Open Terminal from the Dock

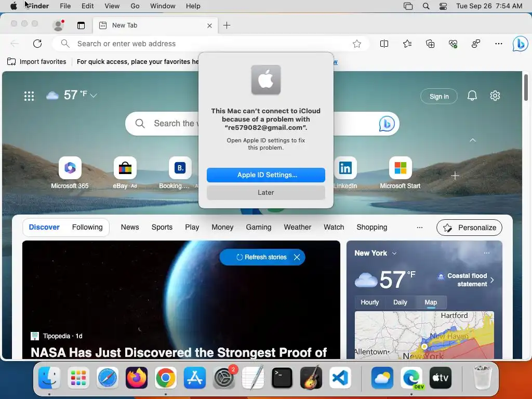point(282,378)
